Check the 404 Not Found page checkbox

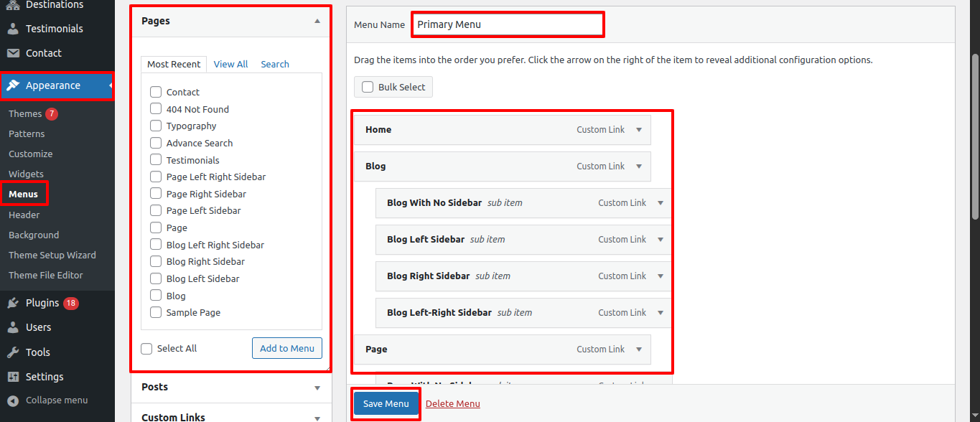tap(156, 109)
